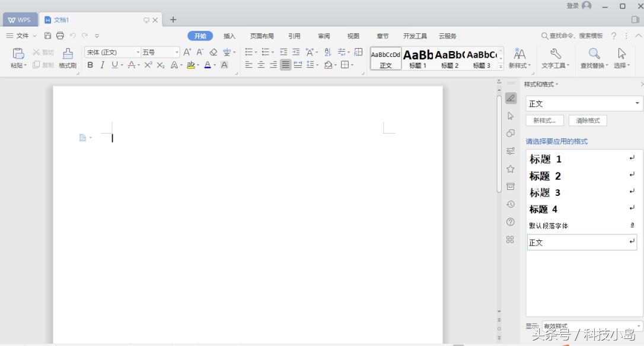
Task: Enable justified paragraph alignment
Action: [286, 65]
